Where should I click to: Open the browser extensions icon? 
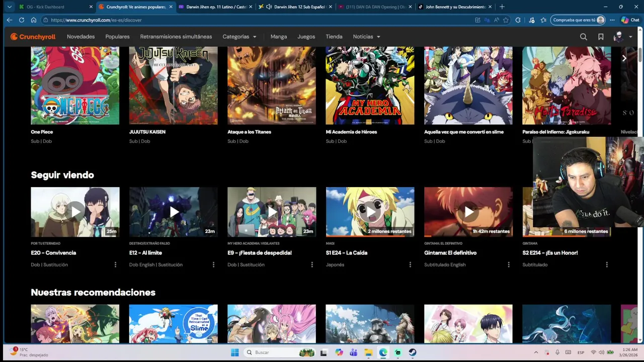tap(518, 20)
